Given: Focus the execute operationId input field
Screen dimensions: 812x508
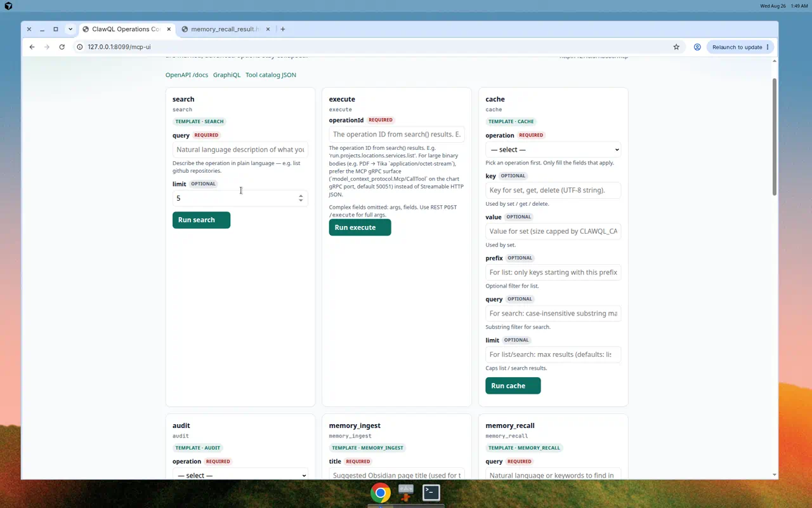Looking at the screenshot, I should click(x=396, y=135).
